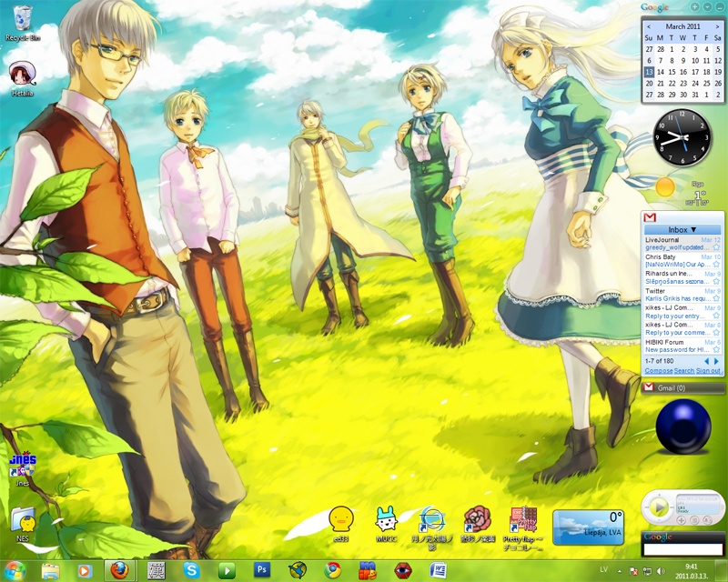The image size is (728, 582).
Task: Open Windows Media Player taskbar icon
Action: coord(85,571)
